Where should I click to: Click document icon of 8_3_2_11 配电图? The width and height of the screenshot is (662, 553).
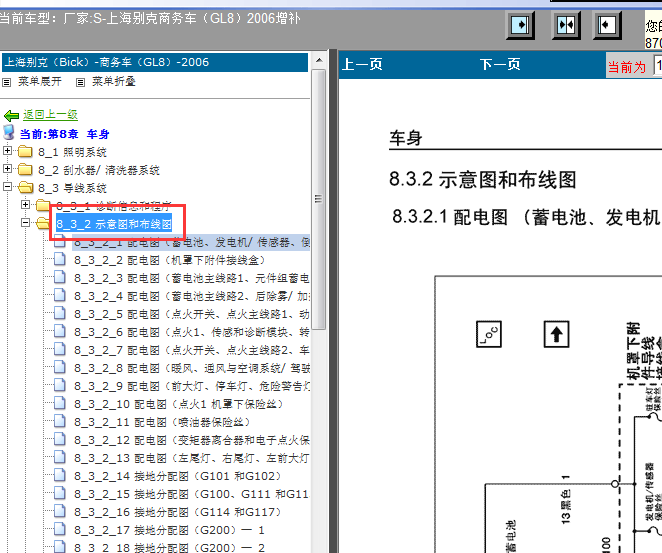(x=60, y=421)
